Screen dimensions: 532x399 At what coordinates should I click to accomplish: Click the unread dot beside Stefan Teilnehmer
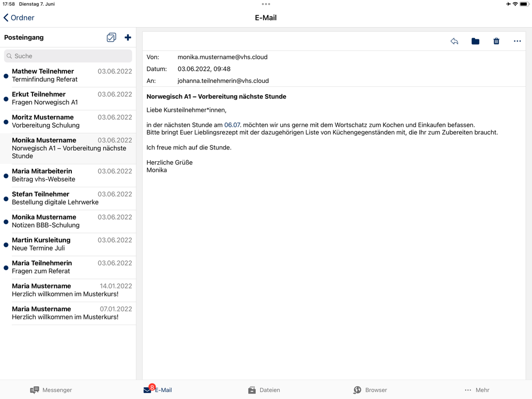(6, 199)
